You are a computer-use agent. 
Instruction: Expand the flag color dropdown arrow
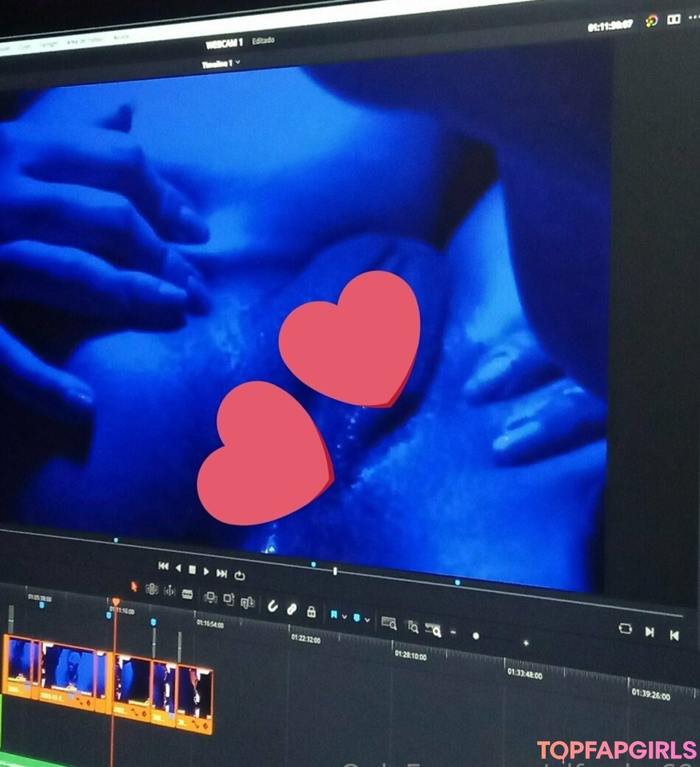coord(344,617)
